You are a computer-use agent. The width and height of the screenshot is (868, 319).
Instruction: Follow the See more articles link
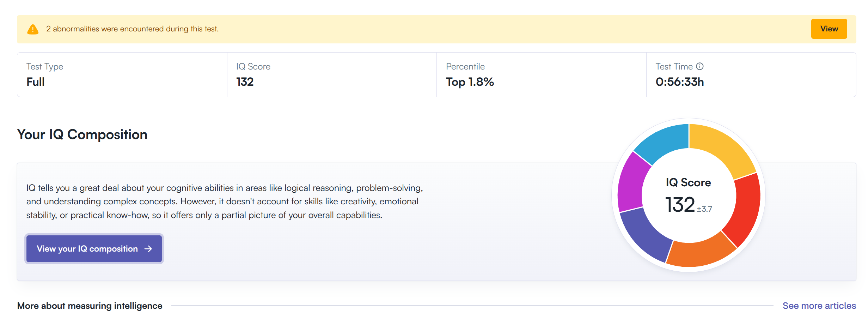819,306
